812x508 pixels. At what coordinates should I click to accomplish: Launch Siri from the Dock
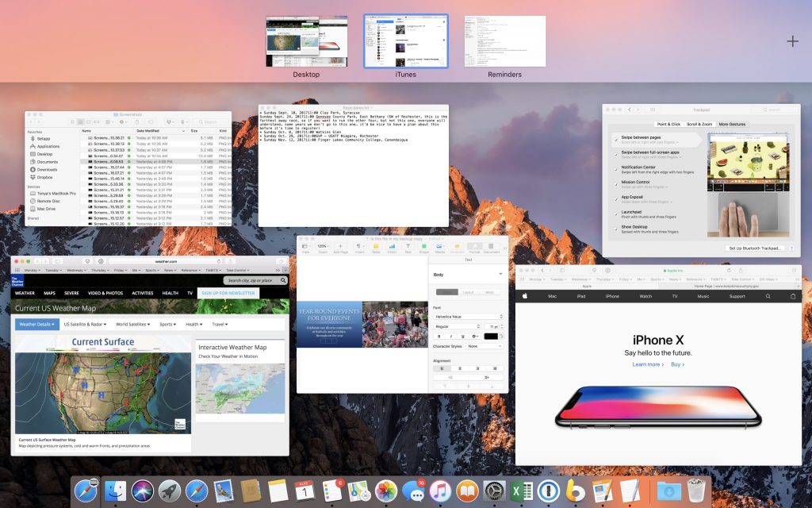143,491
